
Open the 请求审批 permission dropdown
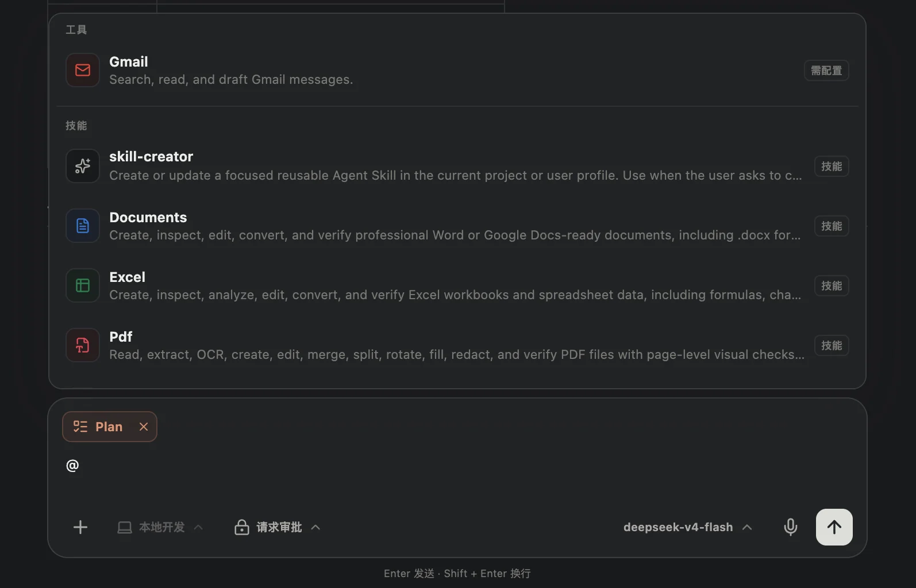pyautogui.click(x=278, y=527)
